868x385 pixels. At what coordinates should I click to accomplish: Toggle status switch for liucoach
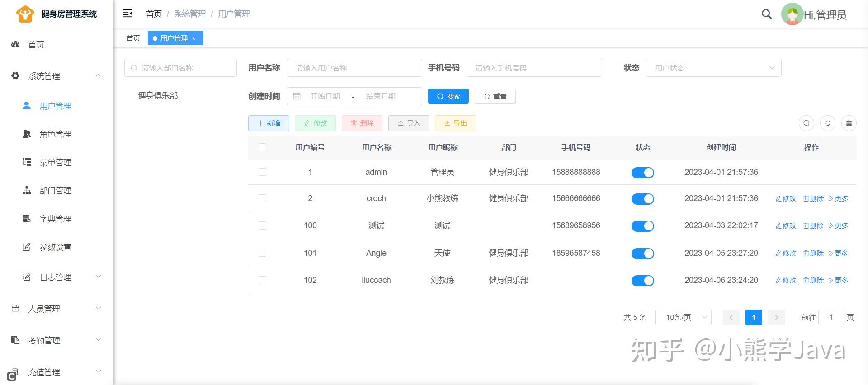coord(642,280)
